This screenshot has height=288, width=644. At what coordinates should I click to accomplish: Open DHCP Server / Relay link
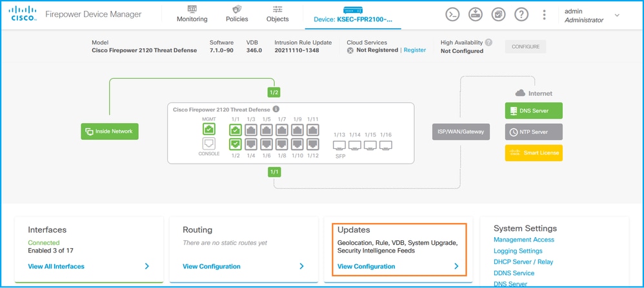click(523, 262)
